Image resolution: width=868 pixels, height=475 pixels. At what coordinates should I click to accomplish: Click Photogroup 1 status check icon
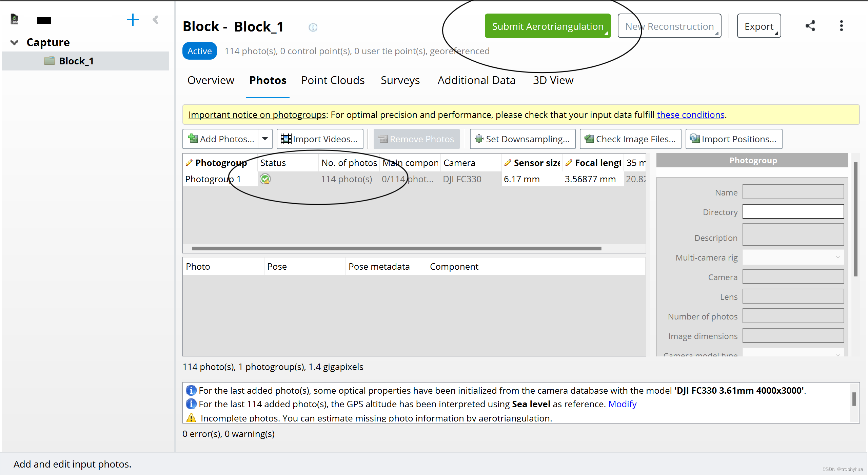point(265,179)
